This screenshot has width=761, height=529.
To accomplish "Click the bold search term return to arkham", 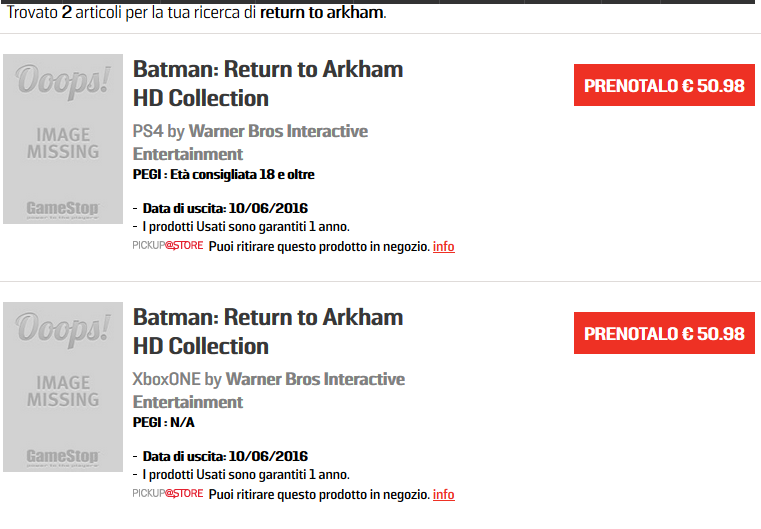I will coord(321,12).
